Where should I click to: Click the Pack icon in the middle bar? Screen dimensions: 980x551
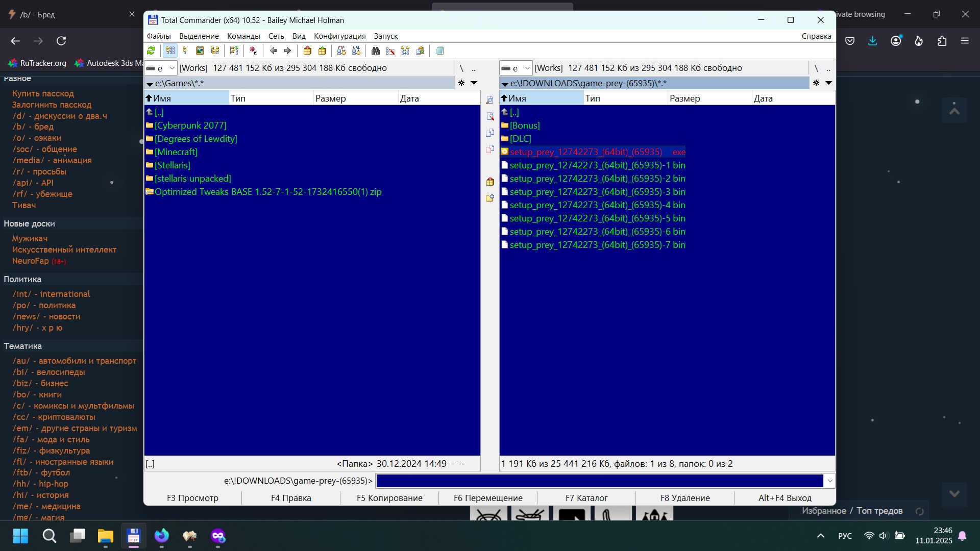coord(489,182)
